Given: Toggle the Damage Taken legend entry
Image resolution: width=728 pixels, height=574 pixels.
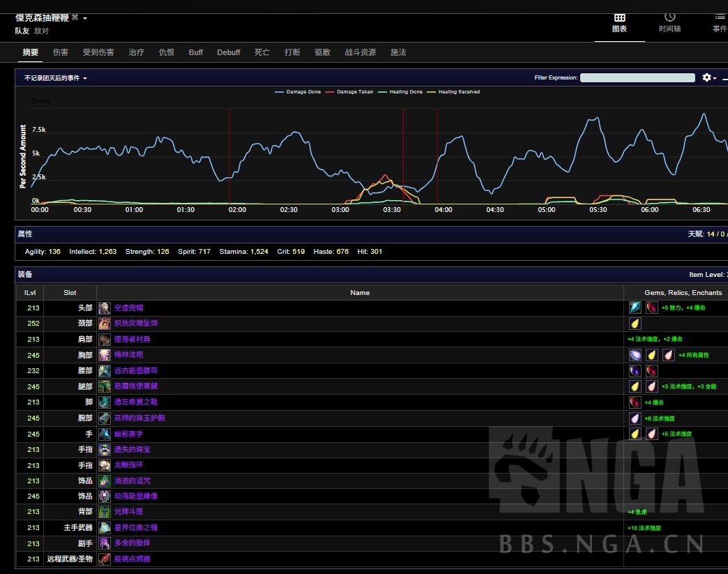Looking at the screenshot, I should [355, 92].
